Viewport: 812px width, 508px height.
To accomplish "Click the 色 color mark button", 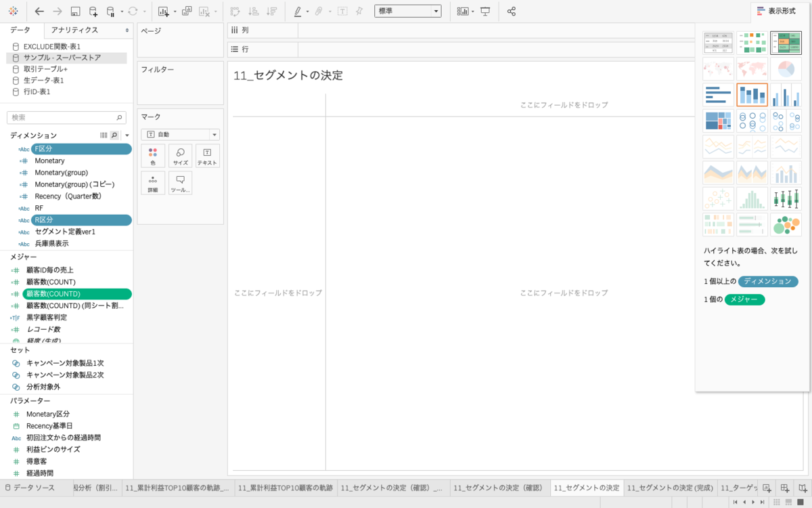I will (x=153, y=156).
